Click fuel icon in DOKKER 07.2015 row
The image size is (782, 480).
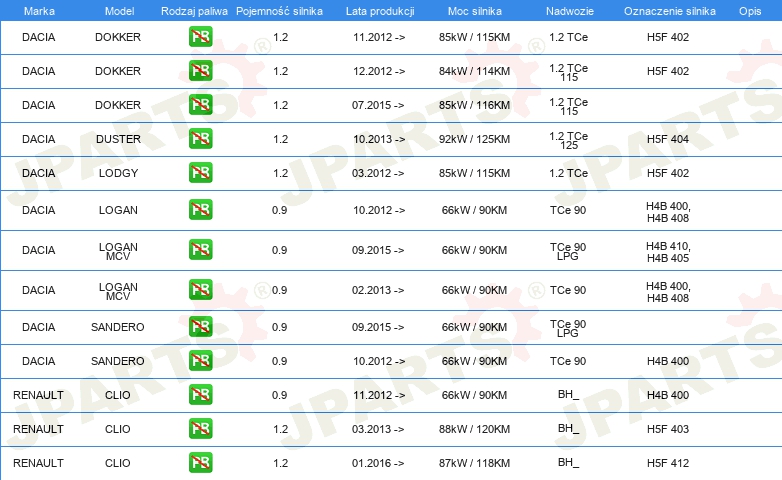click(x=200, y=105)
